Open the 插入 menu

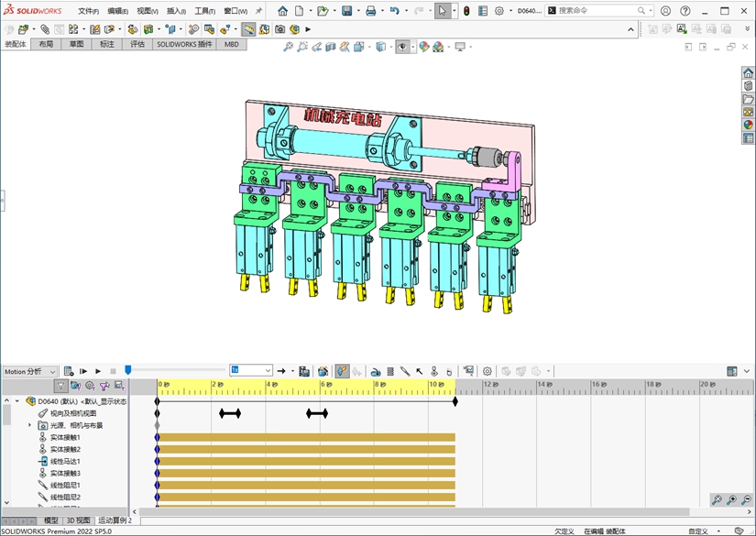coord(175,11)
